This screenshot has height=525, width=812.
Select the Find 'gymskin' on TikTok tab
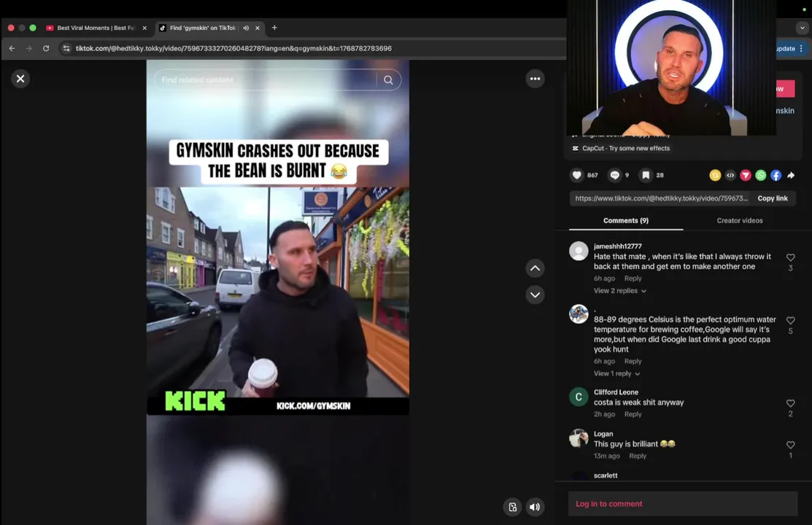203,28
